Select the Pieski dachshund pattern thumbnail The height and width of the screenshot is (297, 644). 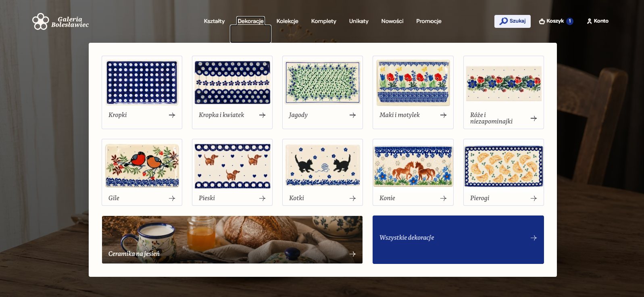pyautogui.click(x=232, y=166)
